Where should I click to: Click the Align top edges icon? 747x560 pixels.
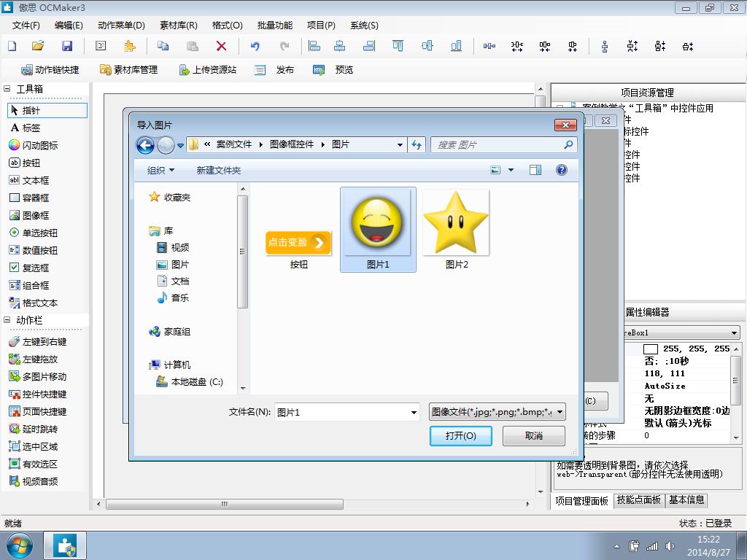398,46
